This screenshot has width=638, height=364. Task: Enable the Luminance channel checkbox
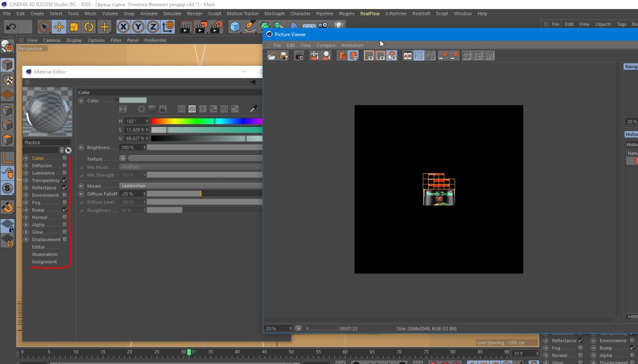click(65, 173)
